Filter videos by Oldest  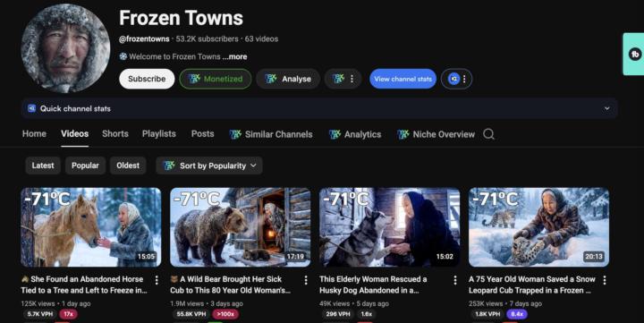click(x=128, y=166)
